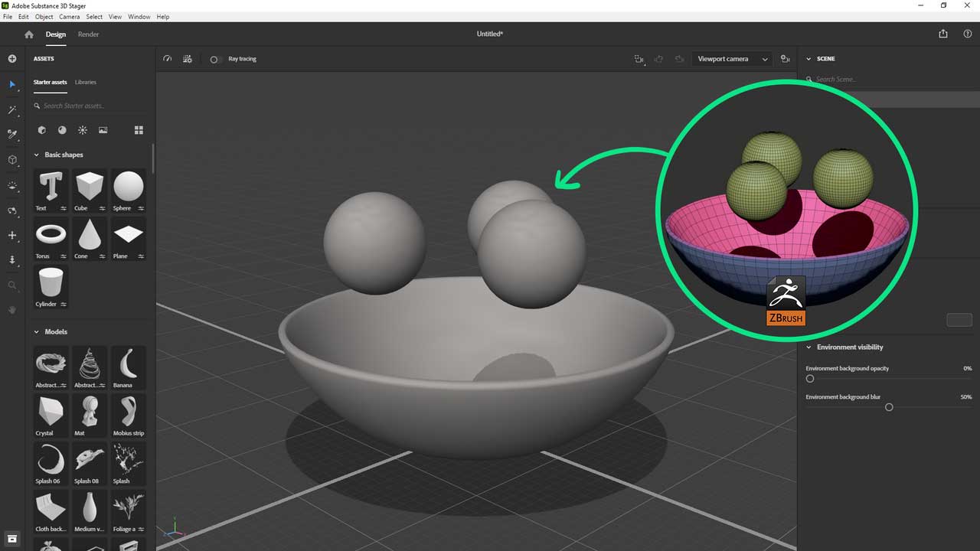
Task: Open the Edit menu
Action: (x=24, y=17)
